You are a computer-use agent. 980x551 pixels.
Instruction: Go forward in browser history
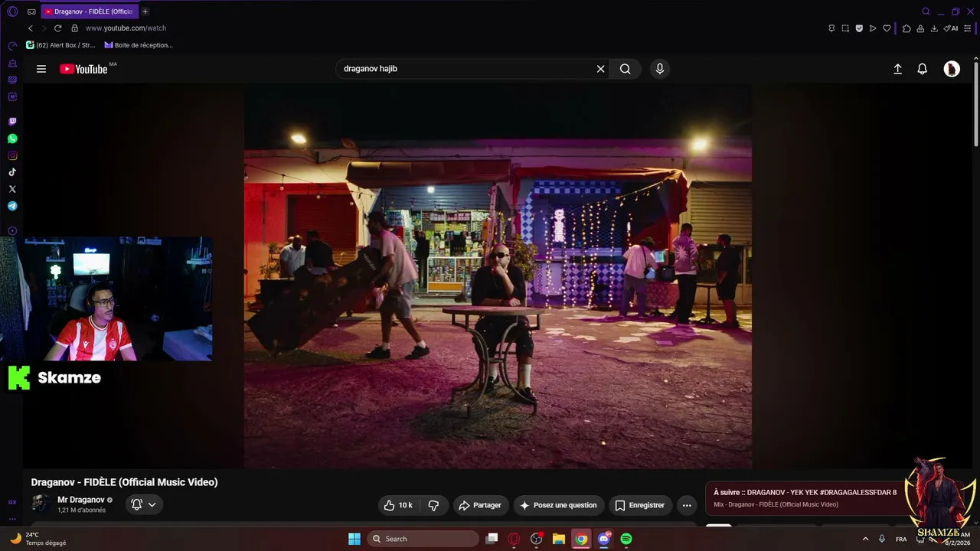44,28
